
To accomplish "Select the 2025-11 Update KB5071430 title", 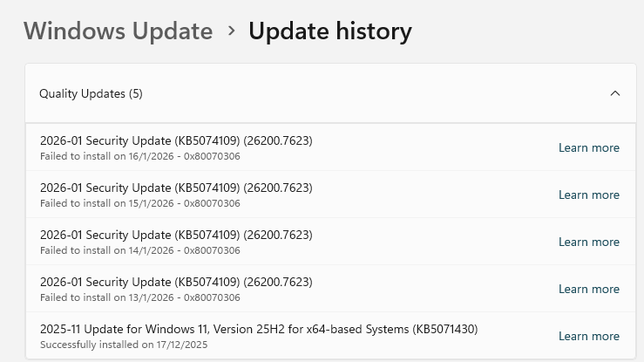I will 258,329.
